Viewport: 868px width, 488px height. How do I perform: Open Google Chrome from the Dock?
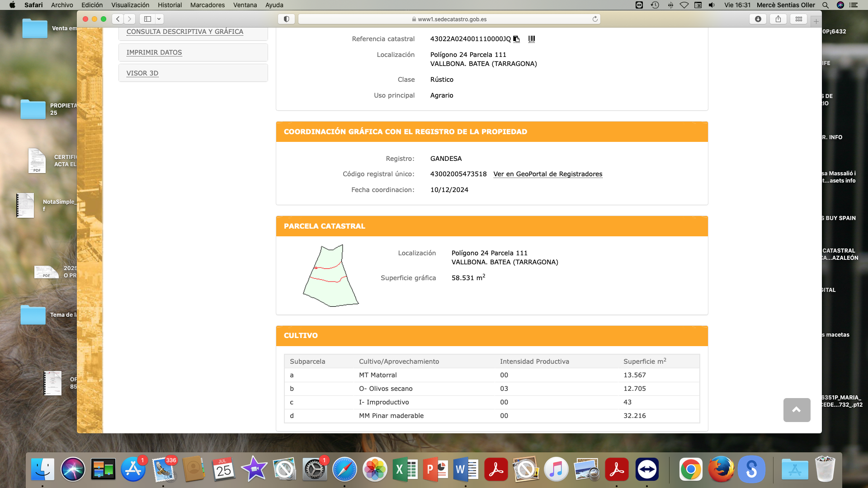pyautogui.click(x=690, y=469)
